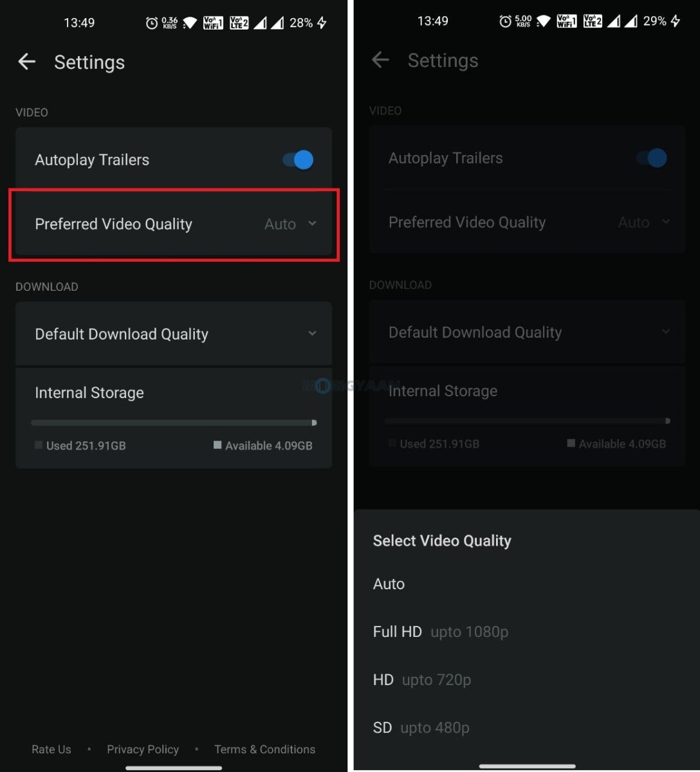Tap the cellular signal strength icon
Viewport: 700px width, 772px height.
[x=260, y=22]
